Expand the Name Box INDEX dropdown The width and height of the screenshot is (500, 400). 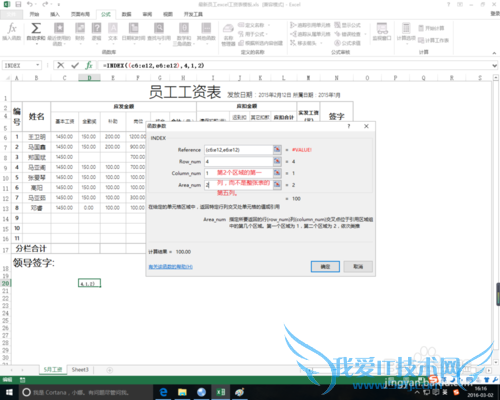click(x=38, y=65)
